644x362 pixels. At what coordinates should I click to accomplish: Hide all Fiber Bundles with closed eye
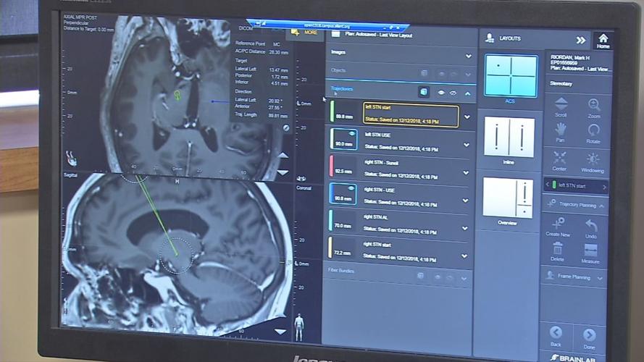[450, 278]
